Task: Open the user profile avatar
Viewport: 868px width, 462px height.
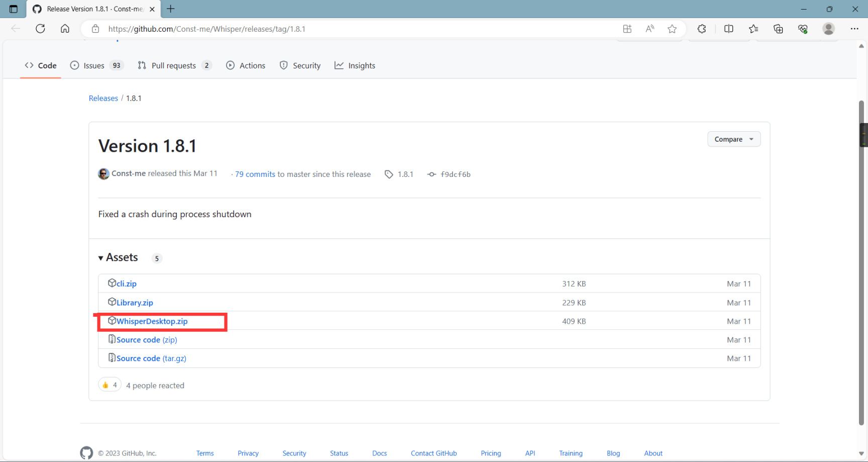Action: tap(829, 29)
